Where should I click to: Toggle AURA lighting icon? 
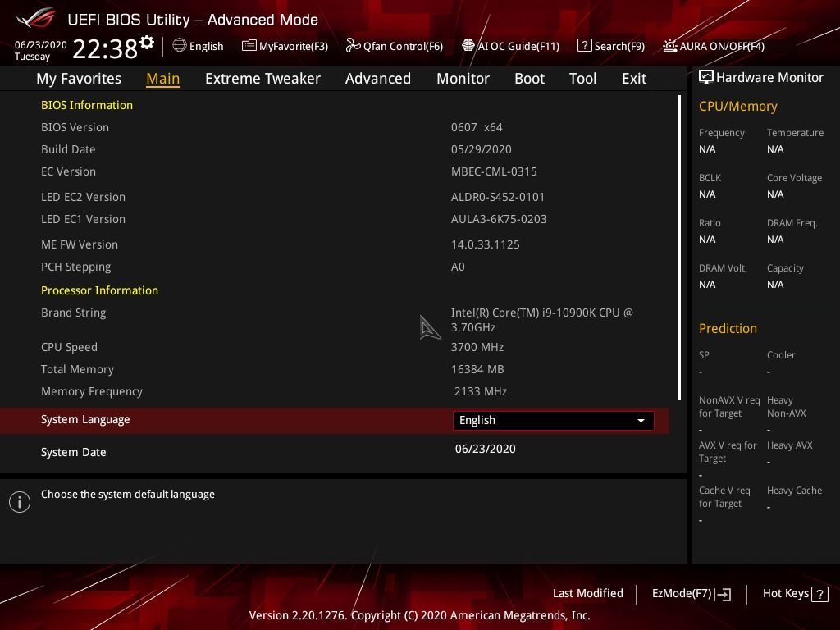[x=670, y=46]
